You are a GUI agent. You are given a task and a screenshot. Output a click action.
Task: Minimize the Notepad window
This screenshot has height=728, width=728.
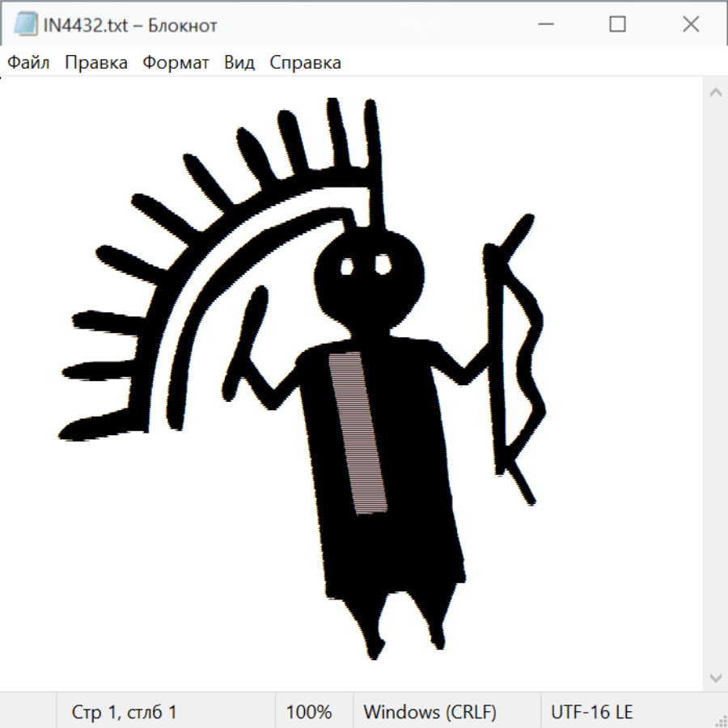(544, 25)
